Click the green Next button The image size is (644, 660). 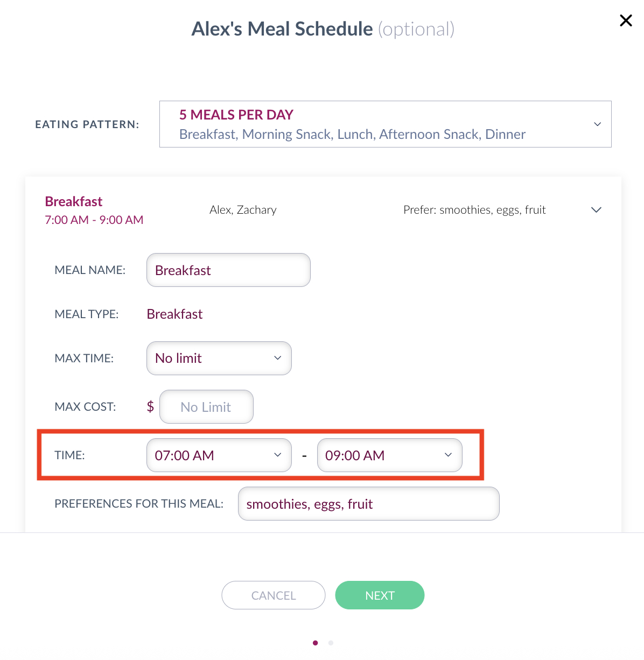[380, 595]
